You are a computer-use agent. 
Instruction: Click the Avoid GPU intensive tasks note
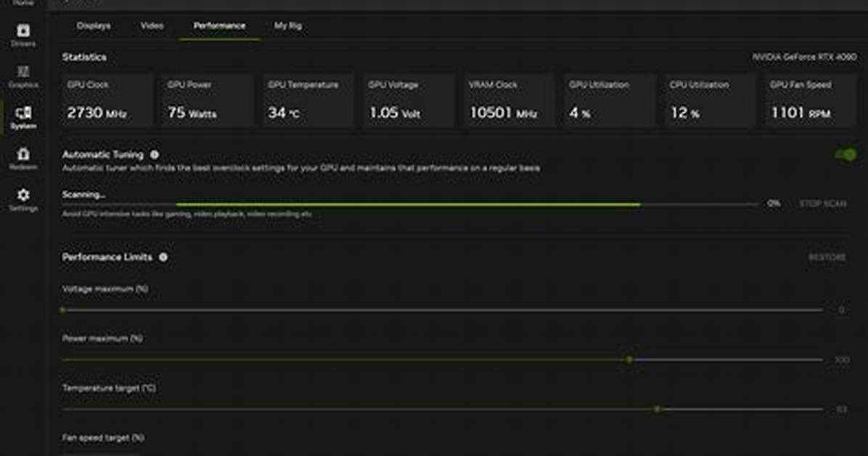187,214
